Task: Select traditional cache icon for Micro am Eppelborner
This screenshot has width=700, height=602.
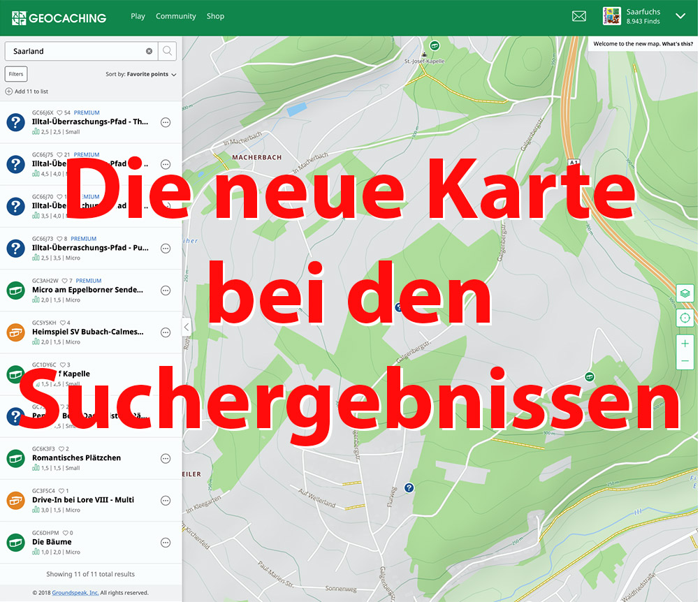Action: pyautogui.click(x=15, y=291)
